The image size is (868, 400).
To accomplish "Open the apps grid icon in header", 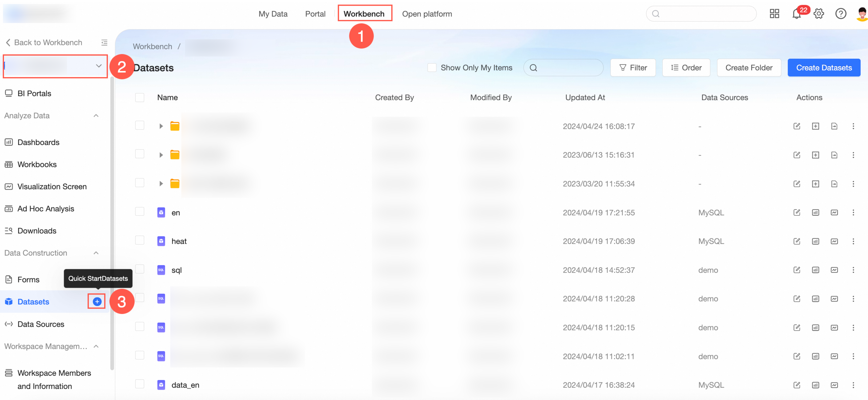I will pyautogui.click(x=774, y=14).
